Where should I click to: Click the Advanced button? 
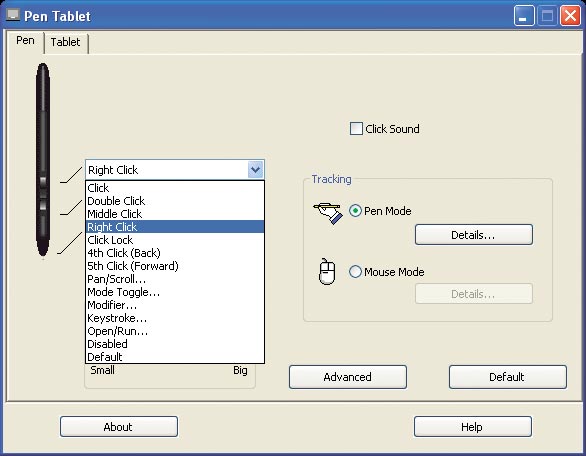coord(348,377)
